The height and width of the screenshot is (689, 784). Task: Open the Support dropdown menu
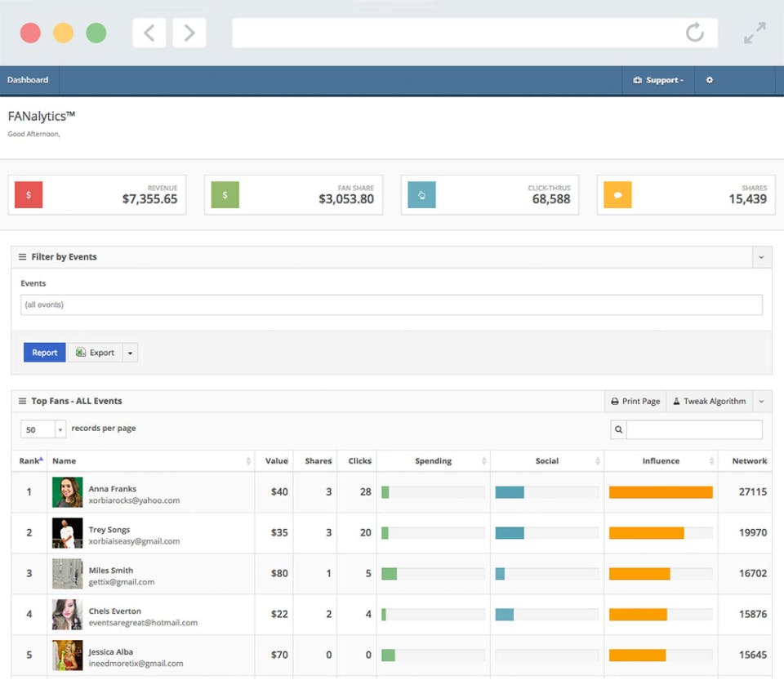coord(658,80)
